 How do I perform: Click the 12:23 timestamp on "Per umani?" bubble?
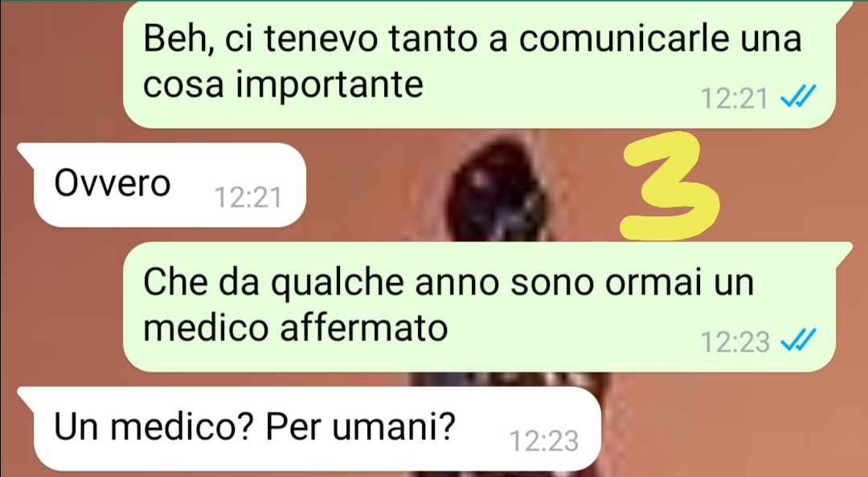click(x=543, y=442)
